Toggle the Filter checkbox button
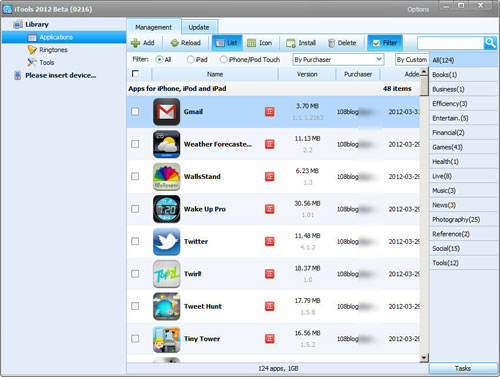 (385, 43)
